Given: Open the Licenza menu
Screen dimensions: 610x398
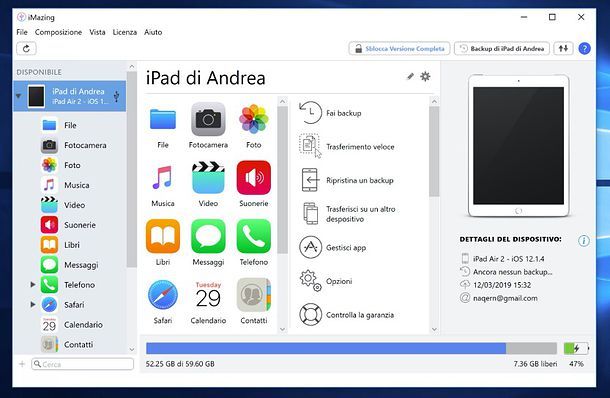Looking at the screenshot, I should [x=124, y=32].
